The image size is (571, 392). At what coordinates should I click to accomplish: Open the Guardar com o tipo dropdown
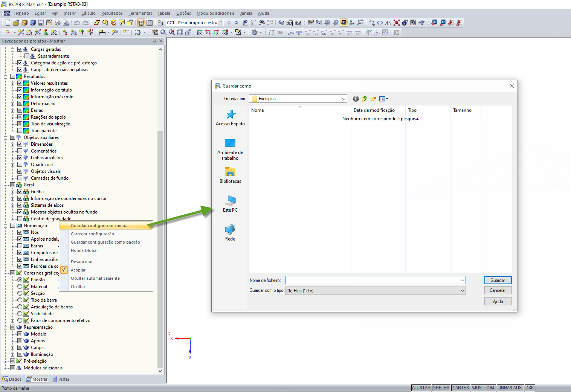(x=463, y=291)
